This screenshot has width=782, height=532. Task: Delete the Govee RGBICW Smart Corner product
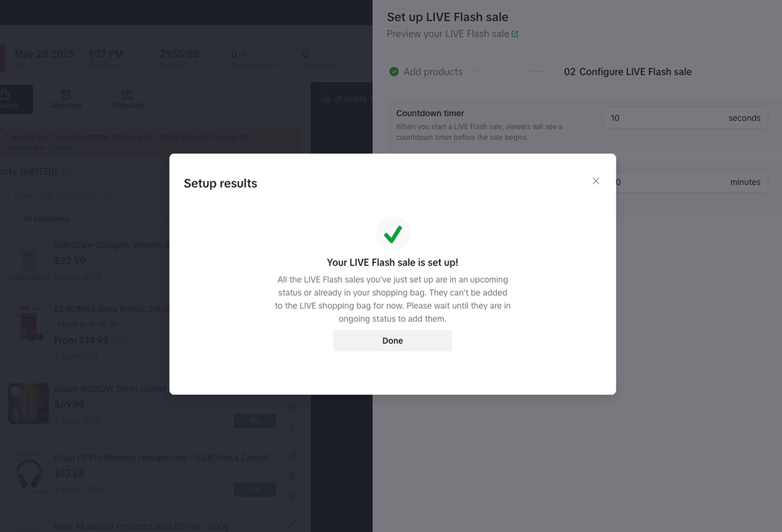(292, 407)
